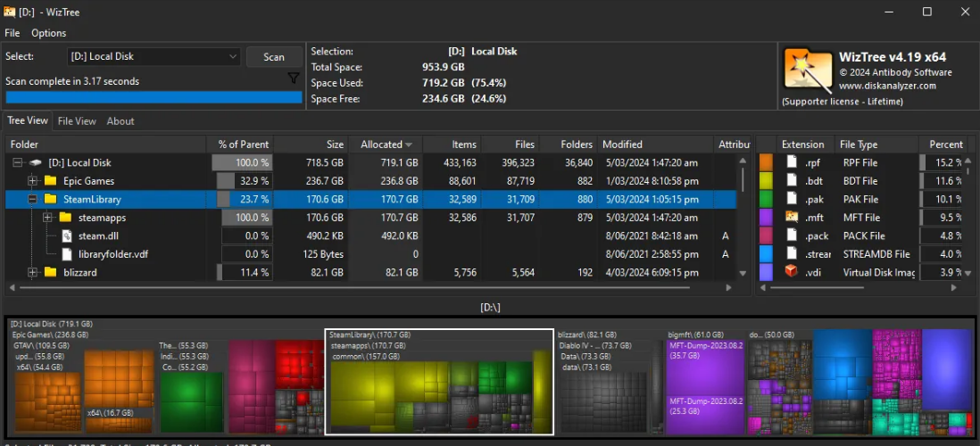
Task: Click the bigmft purple treemap block
Action: 705,386
